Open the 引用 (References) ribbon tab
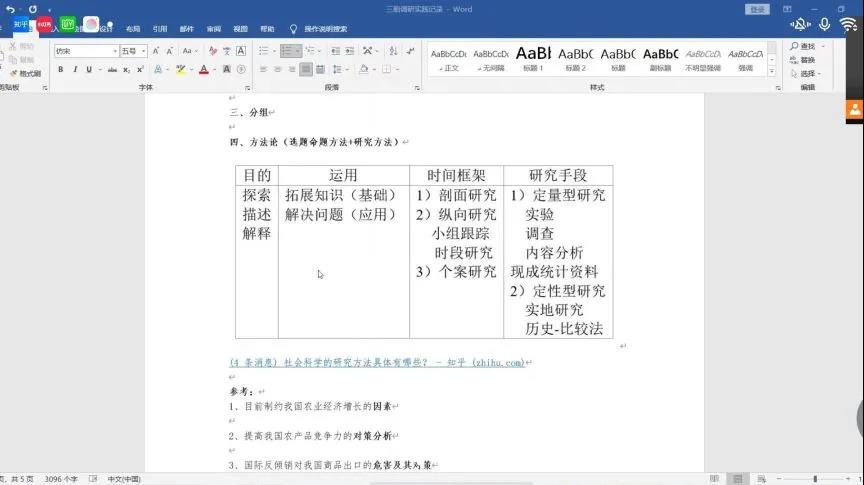 point(160,29)
